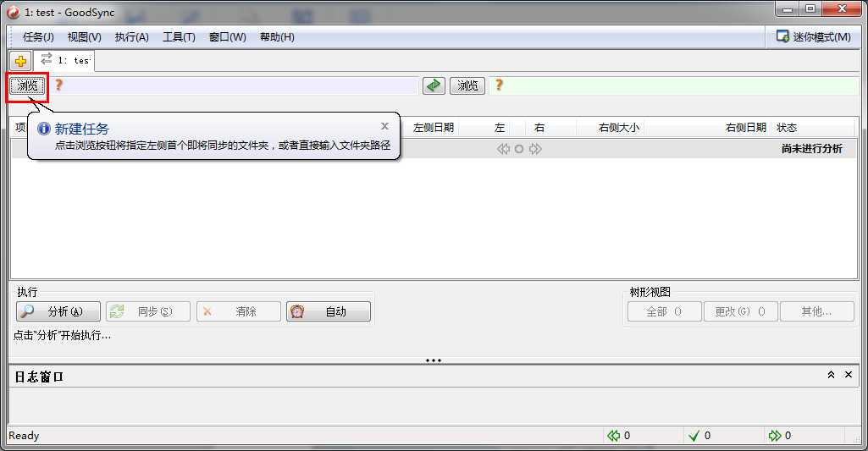Click the 状态 column header
This screenshot has height=451, width=868.
(x=787, y=128)
